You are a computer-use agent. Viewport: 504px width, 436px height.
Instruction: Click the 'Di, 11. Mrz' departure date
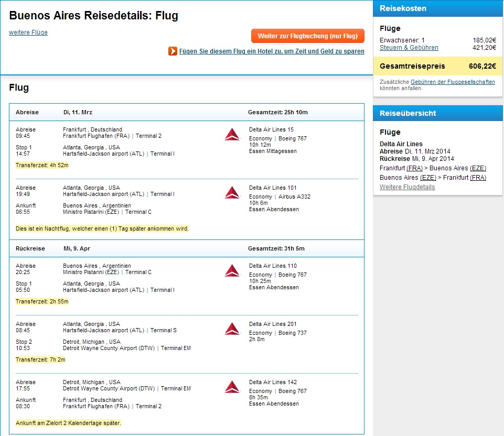click(78, 112)
